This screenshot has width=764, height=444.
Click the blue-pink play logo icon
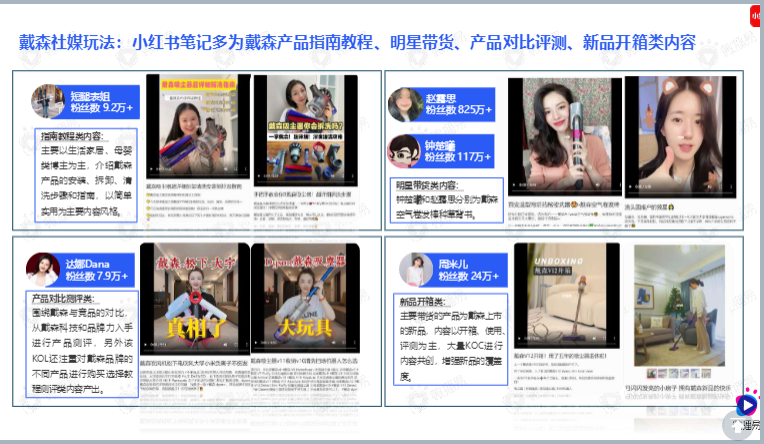(x=747, y=403)
